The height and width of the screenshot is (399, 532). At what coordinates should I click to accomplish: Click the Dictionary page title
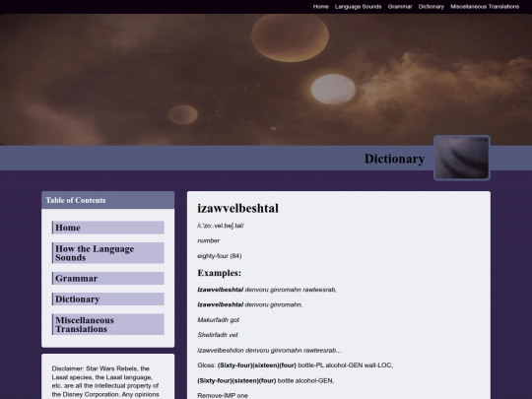[x=394, y=159]
